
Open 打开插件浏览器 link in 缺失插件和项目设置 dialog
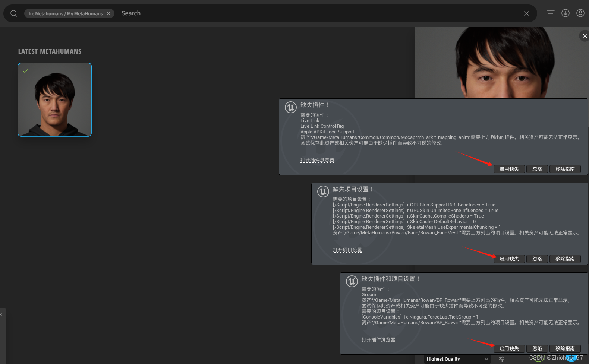click(x=378, y=340)
